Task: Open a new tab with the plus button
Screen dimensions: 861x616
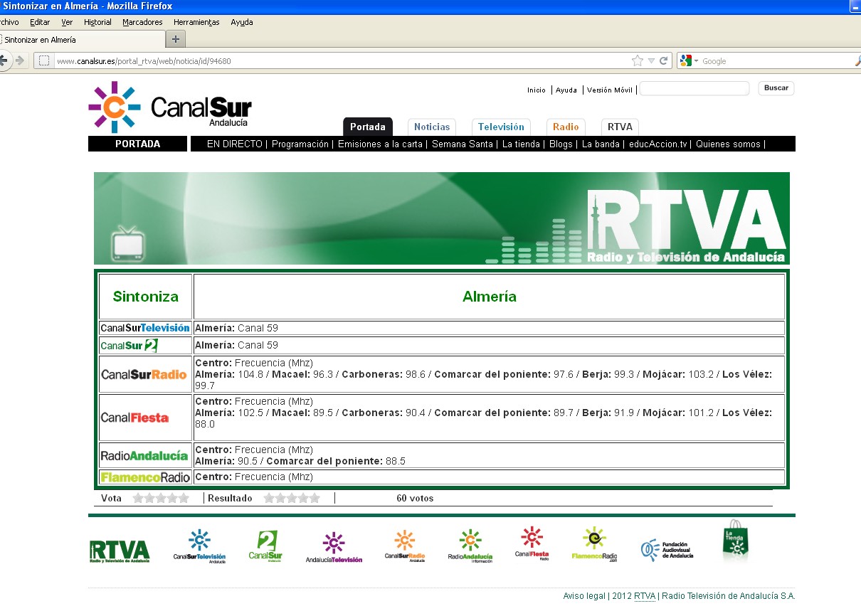Action: click(176, 39)
